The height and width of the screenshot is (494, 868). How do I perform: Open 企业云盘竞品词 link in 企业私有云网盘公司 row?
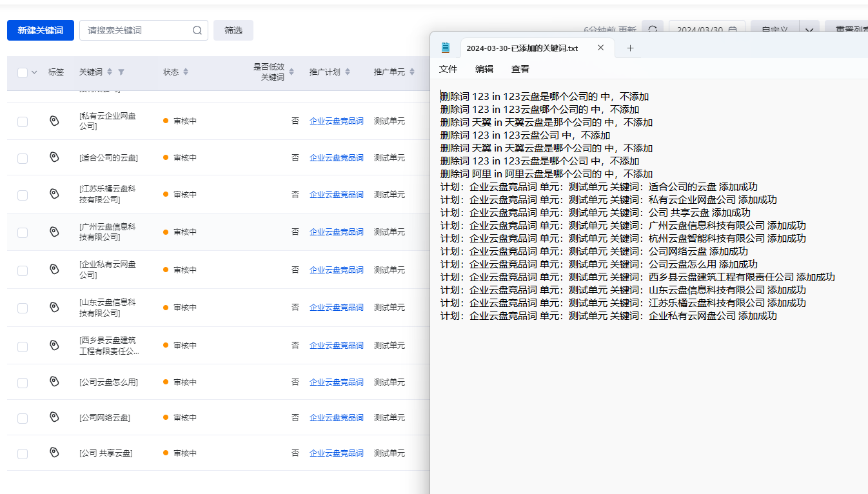coord(337,270)
